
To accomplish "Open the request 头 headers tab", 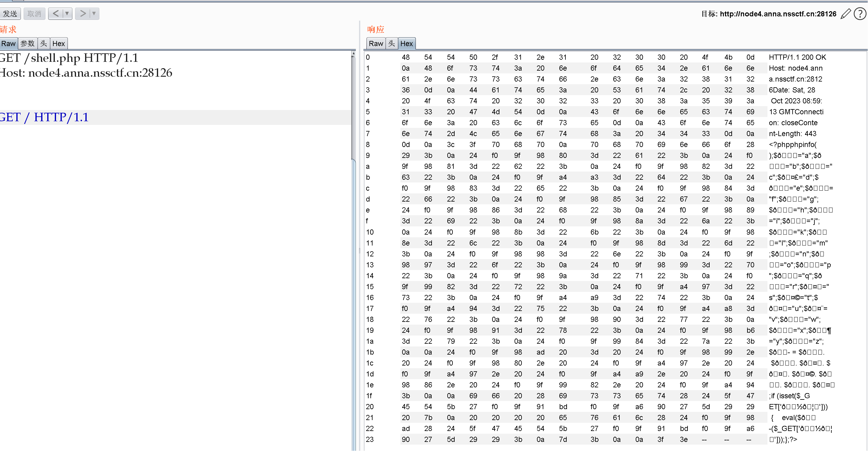I will (44, 44).
